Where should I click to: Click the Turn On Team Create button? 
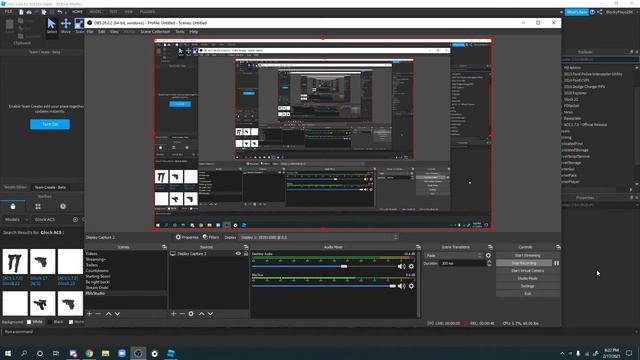point(50,124)
